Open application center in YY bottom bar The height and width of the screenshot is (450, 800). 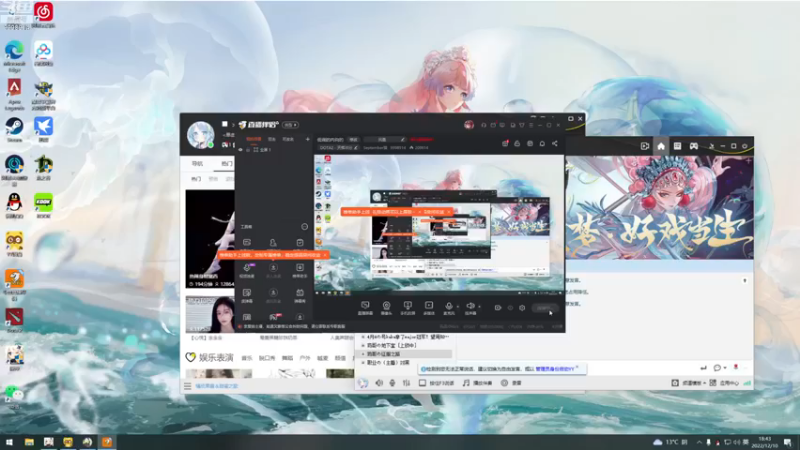pos(724,383)
